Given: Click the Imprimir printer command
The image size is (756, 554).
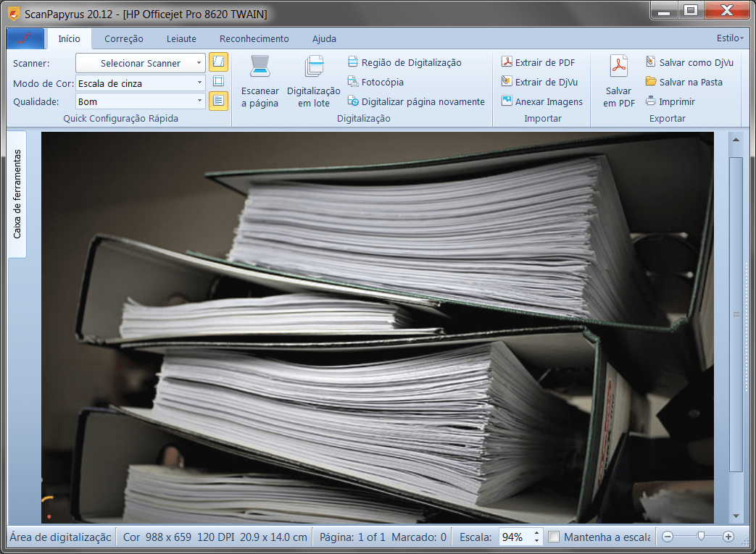Looking at the screenshot, I should (x=670, y=101).
